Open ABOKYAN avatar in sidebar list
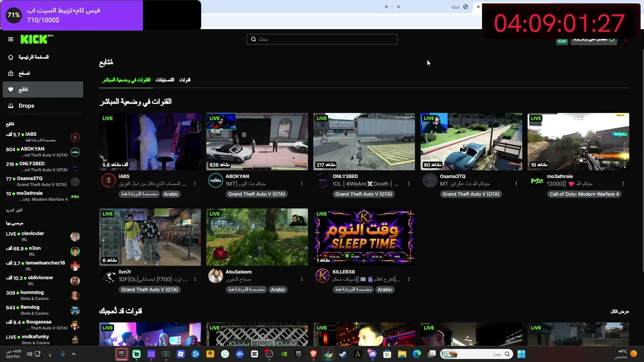 pyautogui.click(x=75, y=152)
